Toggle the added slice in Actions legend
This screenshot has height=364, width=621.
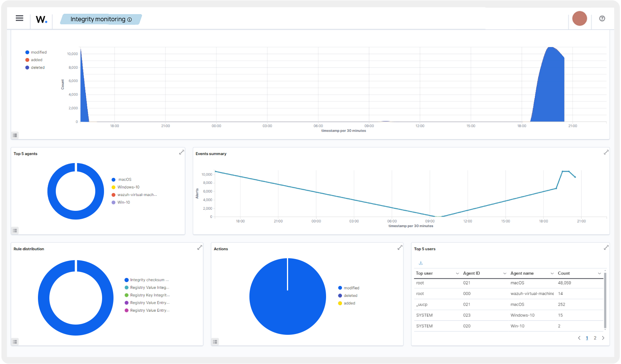click(349, 303)
